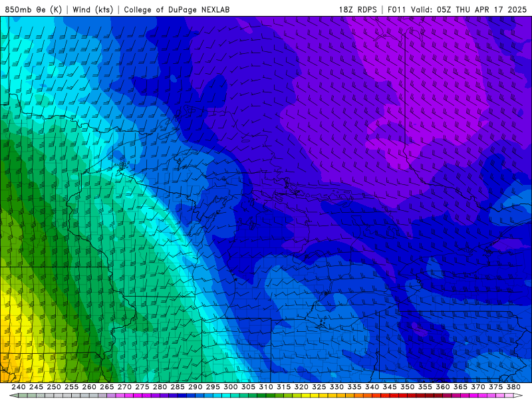The height and width of the screenshot is (399, 532).
Task: Click the 320 value on the color scale
Action: coord(301,387)
